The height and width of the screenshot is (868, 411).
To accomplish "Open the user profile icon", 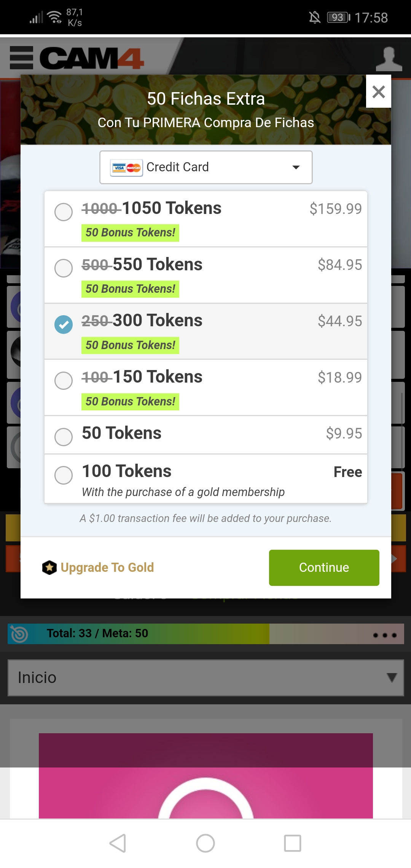I will (x=389, y=59).
